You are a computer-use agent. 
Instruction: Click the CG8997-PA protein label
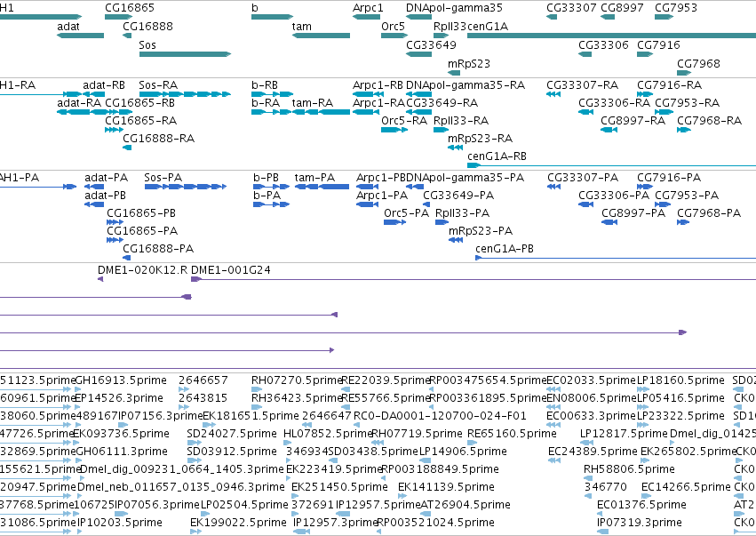click(633, 213)
